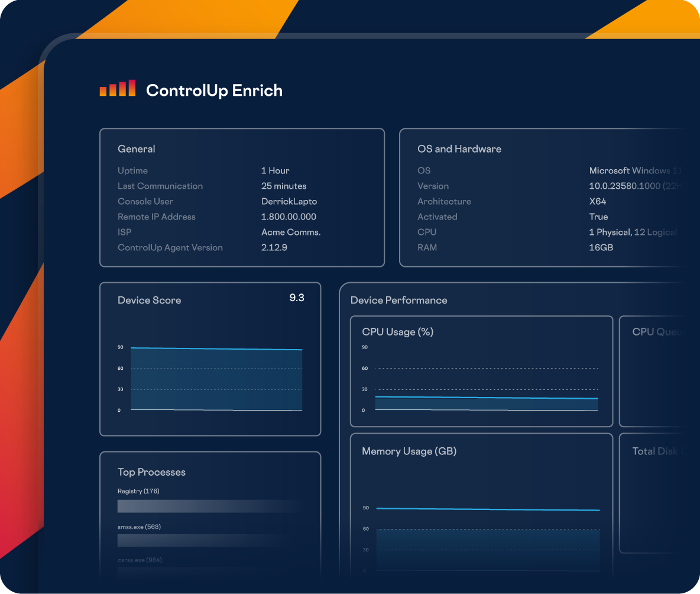Click the Device Score value 9.3

[x=297, y=298]
